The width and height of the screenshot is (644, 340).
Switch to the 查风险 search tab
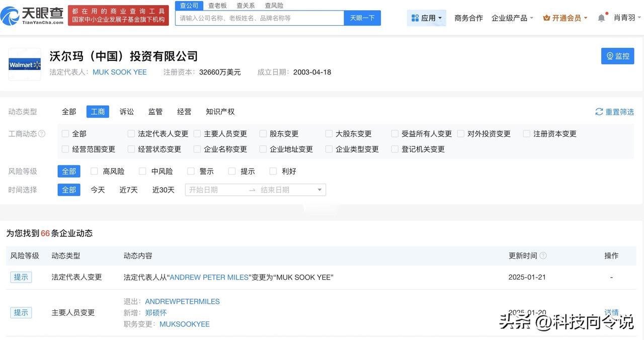274,6
